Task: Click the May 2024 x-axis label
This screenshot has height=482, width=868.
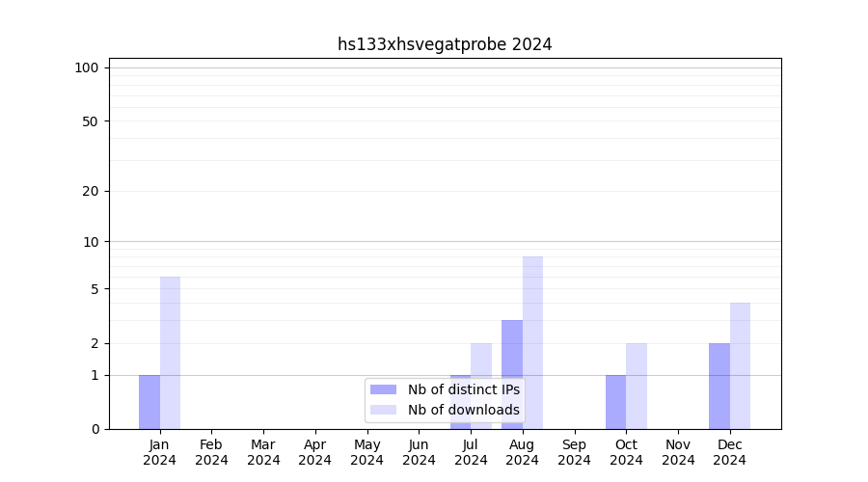Action: pos(366,452)
